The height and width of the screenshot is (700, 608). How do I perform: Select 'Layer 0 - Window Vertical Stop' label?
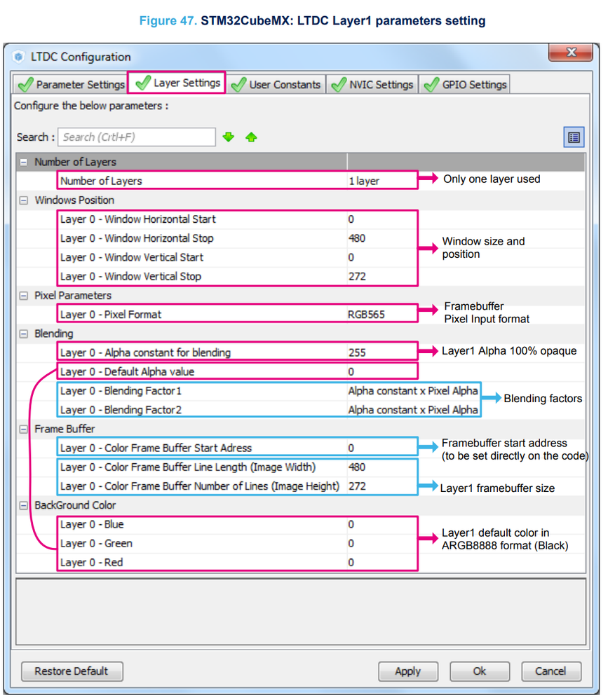pos(130,276)
